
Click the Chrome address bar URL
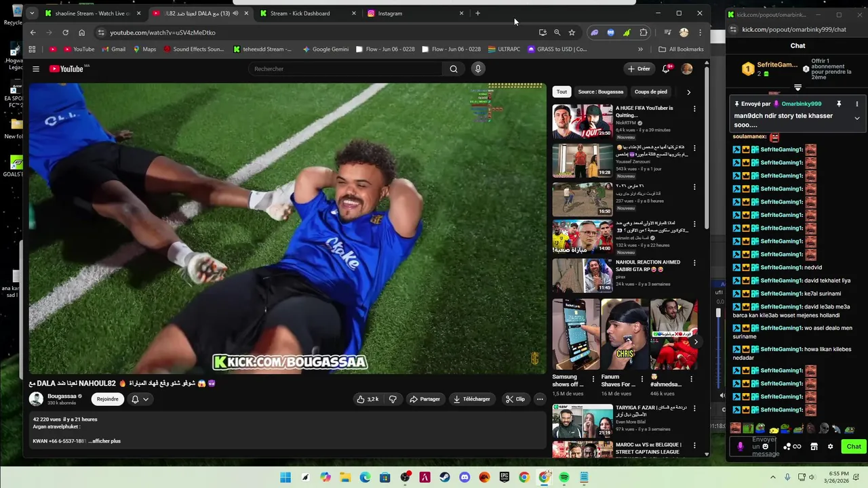[x=163, y=33]
